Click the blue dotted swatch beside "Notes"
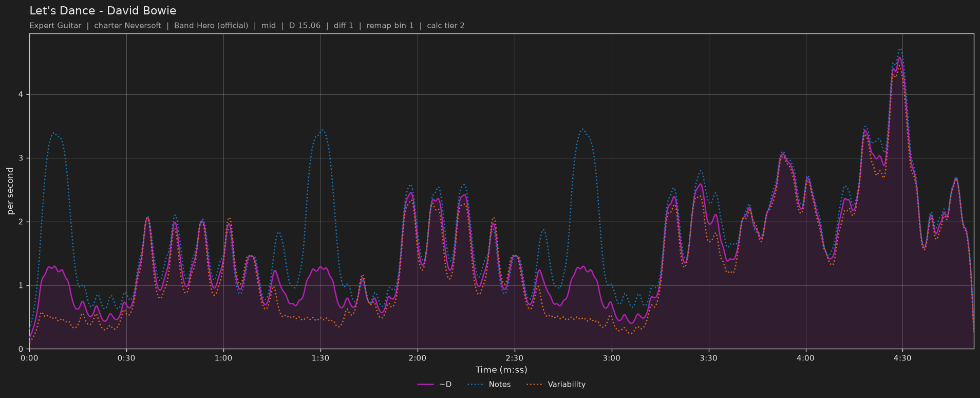980x398 pixels. (476, 385)
